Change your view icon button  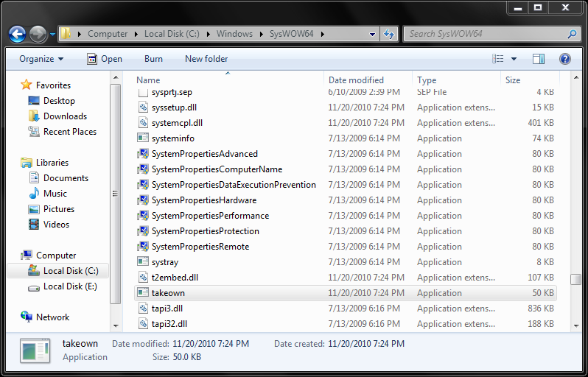click(498, 59)
